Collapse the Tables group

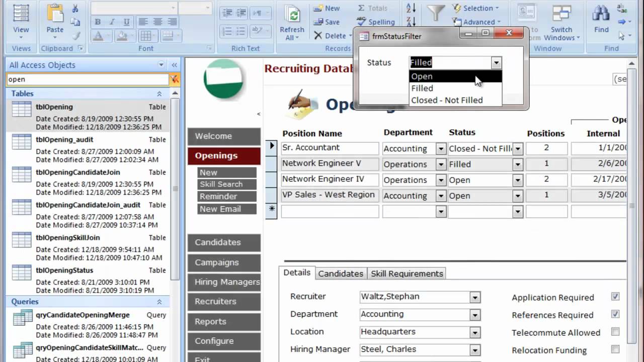pos(159,94)
